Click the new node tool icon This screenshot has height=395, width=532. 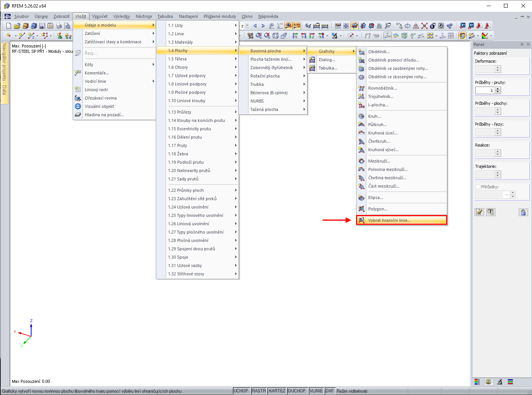pyautogui.click(x=8, y=36)
